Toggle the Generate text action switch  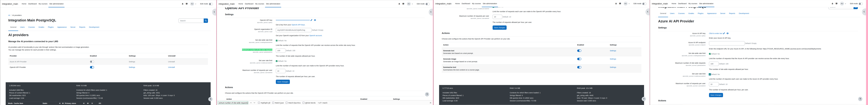click(x=579, y=51)
